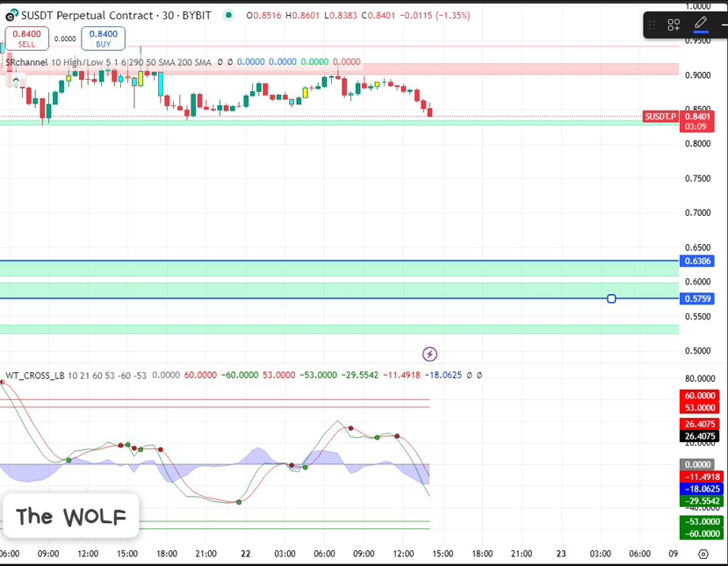The width and height of the screenshot is (728, 566).
Task: Click the 0.9000 price scale label
Action: click(698, 75)
